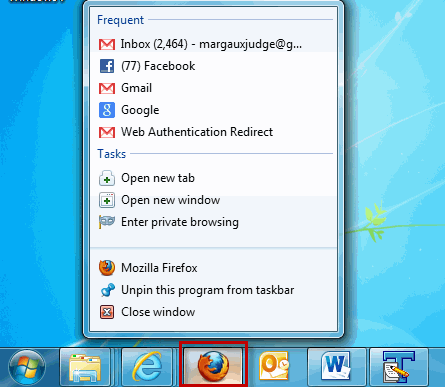Launch Internet Explorer from taskbar
The height and width of the screenshot is (387, 445).
click(147, 367)
